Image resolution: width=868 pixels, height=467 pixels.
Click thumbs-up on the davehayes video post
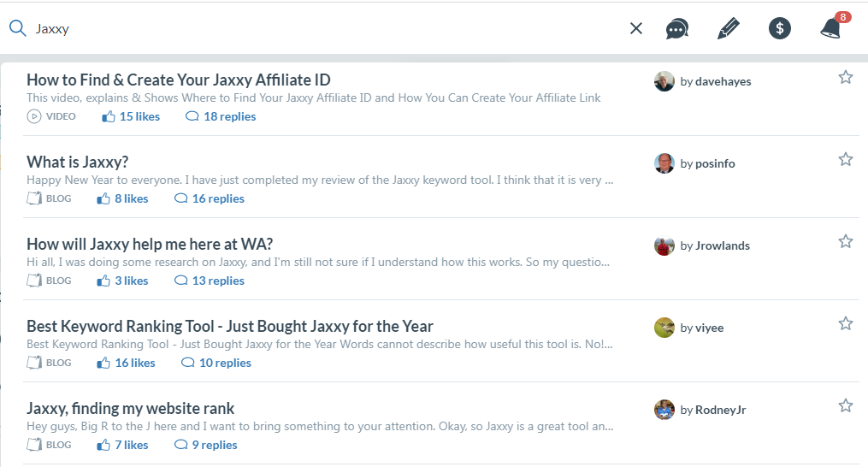pyautogui.click(x=109, y=116)
